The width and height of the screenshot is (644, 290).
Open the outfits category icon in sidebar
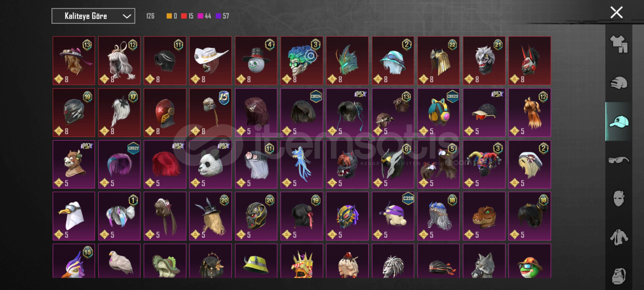click(x=619, y=44)
